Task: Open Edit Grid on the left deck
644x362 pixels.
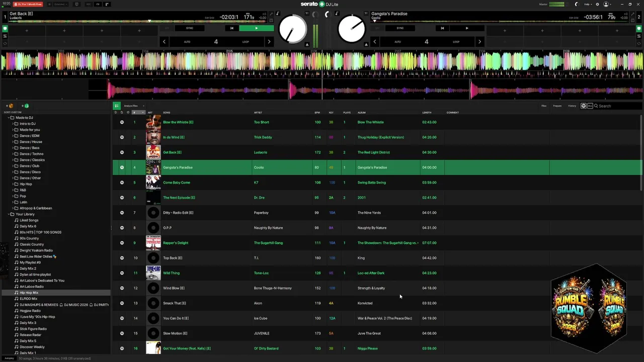Action: tap(209, 18)
